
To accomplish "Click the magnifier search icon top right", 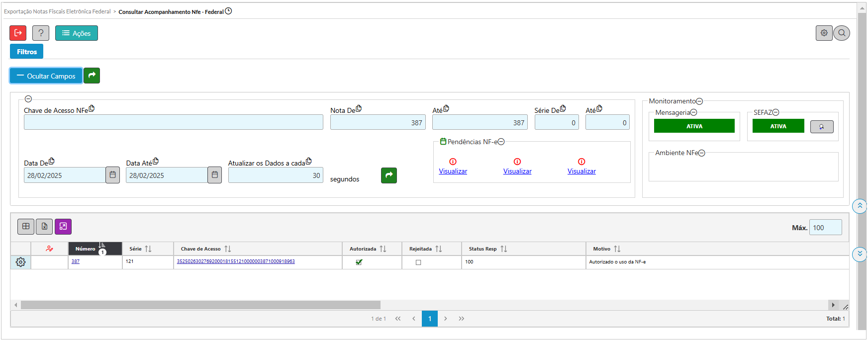I will pyautogui.click(x=842, y=33).
